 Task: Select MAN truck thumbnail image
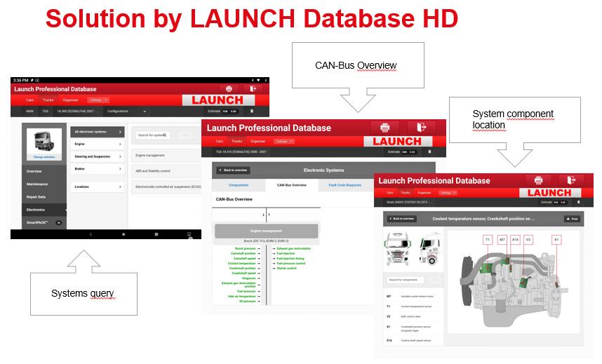pos(44,141)
